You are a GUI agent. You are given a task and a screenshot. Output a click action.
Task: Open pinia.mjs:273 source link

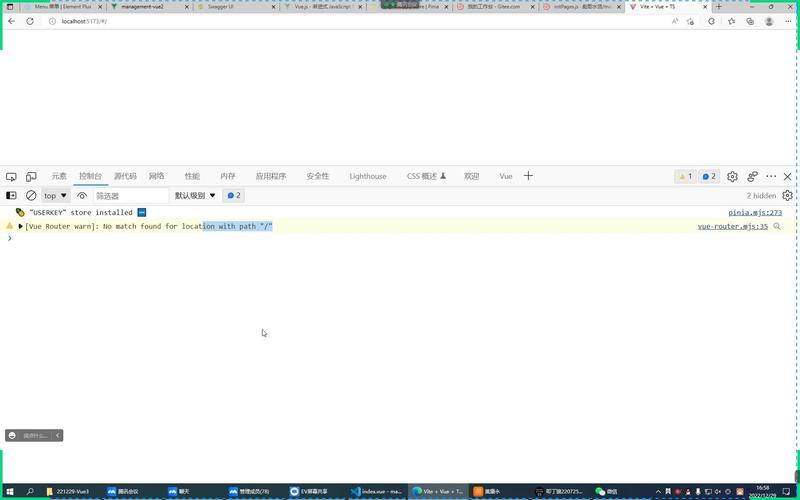(755, 212)
